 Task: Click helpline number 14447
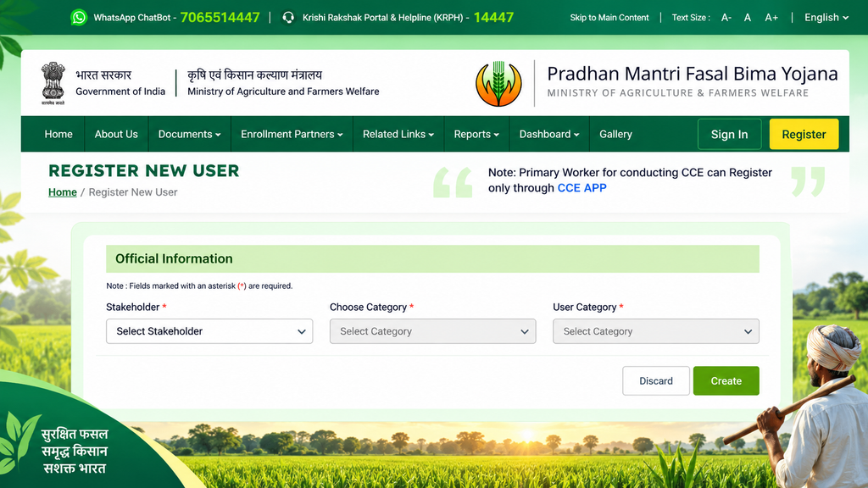[x=493, y=18]
